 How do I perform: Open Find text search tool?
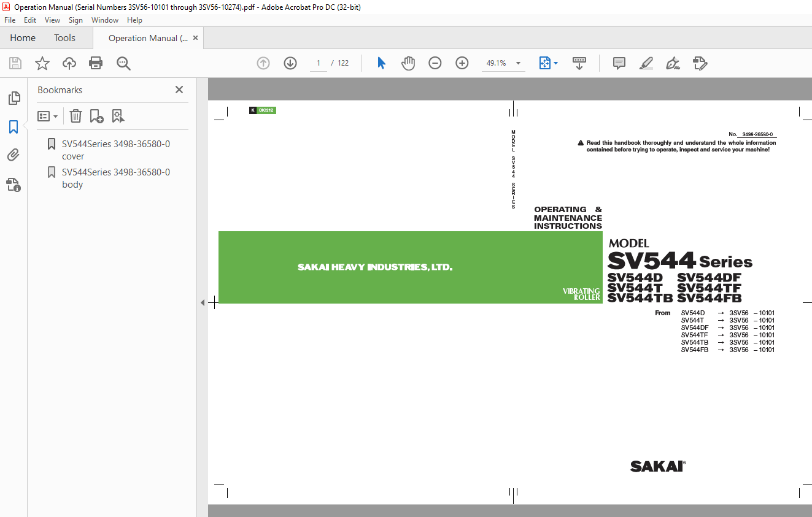[x=123, y=63]
